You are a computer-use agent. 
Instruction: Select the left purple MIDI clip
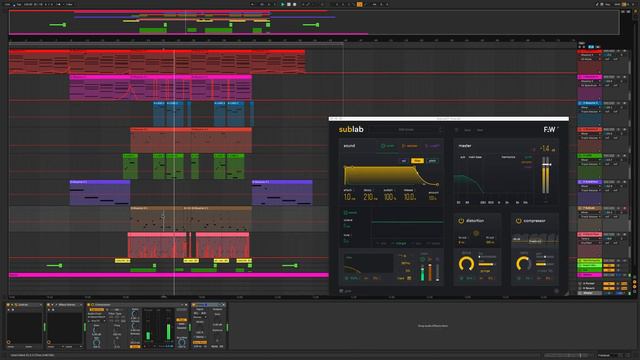(100, 193)
